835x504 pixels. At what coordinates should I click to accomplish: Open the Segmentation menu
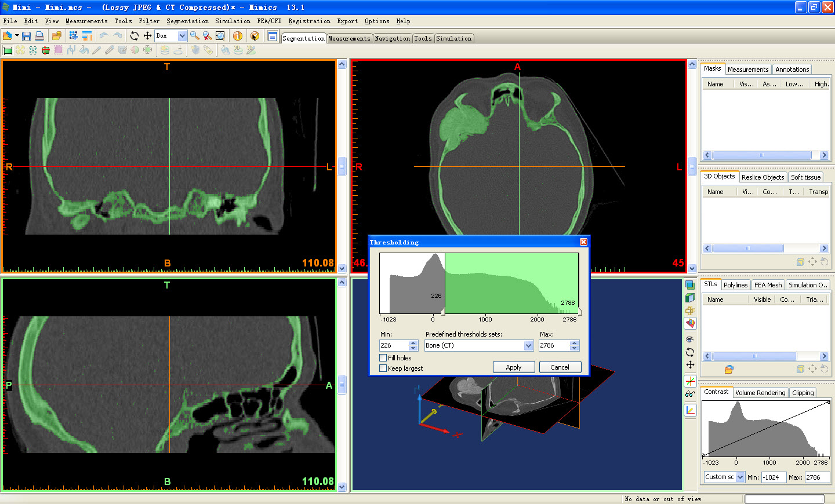[x=187, y=21]
